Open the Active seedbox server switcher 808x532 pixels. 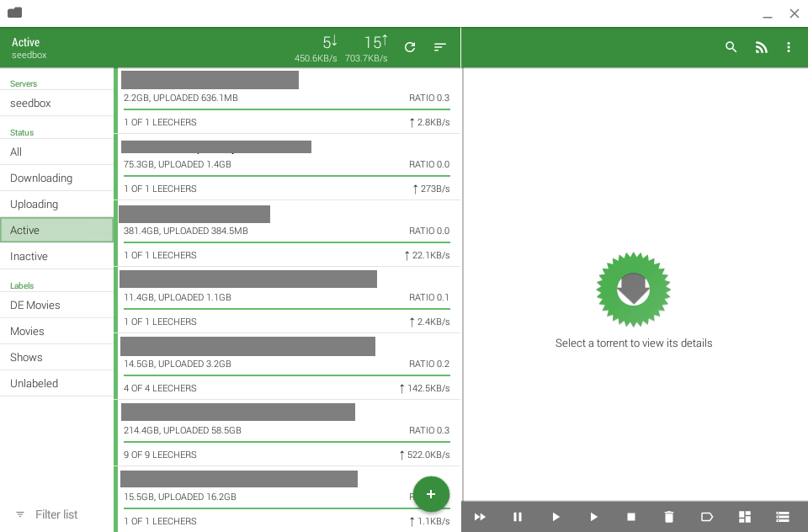29,48
